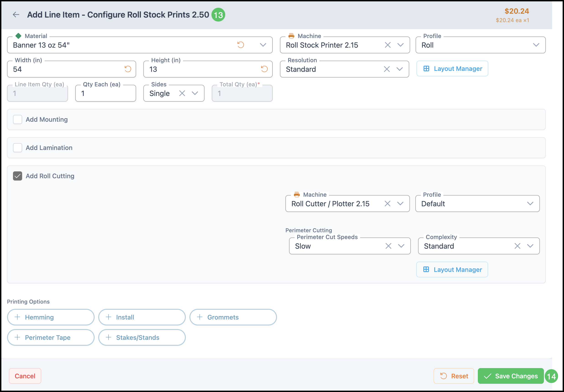Image resolution: width=564 pixels, height=392 pixels.
Task: Add the Grommets printing option
Action: 233,317
